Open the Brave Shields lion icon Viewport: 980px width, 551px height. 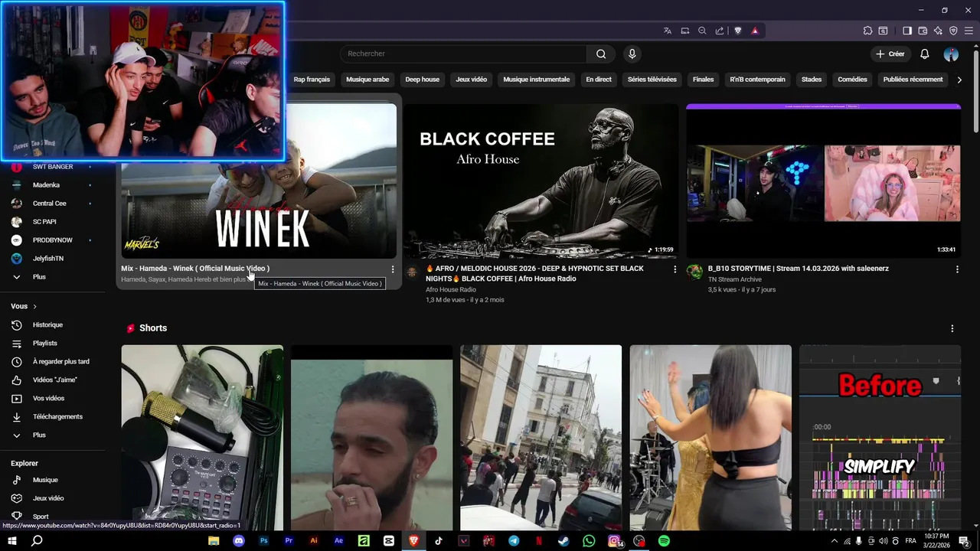tap(738, 31)
